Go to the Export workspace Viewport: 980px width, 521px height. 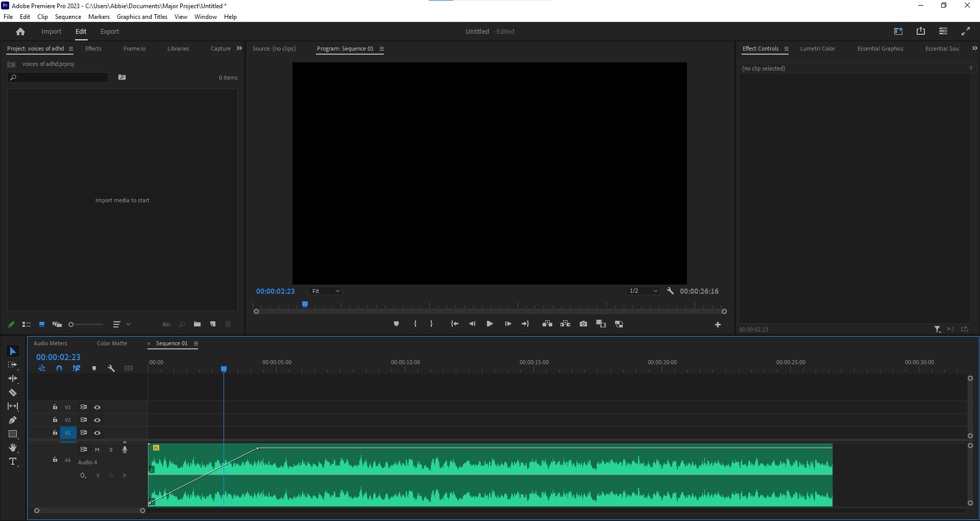click(x=110, y=32)
